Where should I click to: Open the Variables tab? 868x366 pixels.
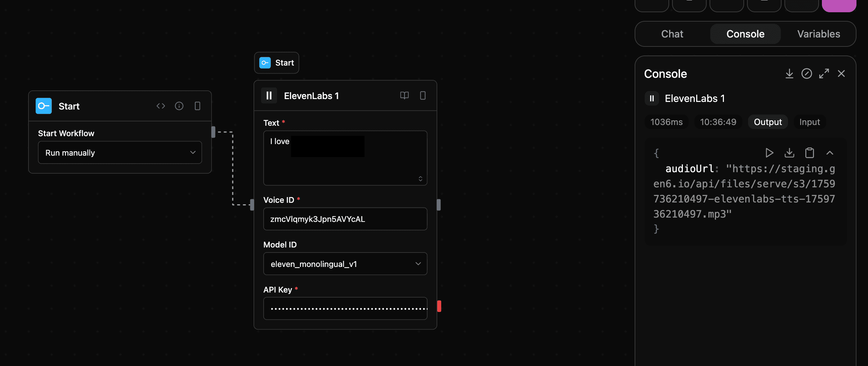tap(818, 34)
